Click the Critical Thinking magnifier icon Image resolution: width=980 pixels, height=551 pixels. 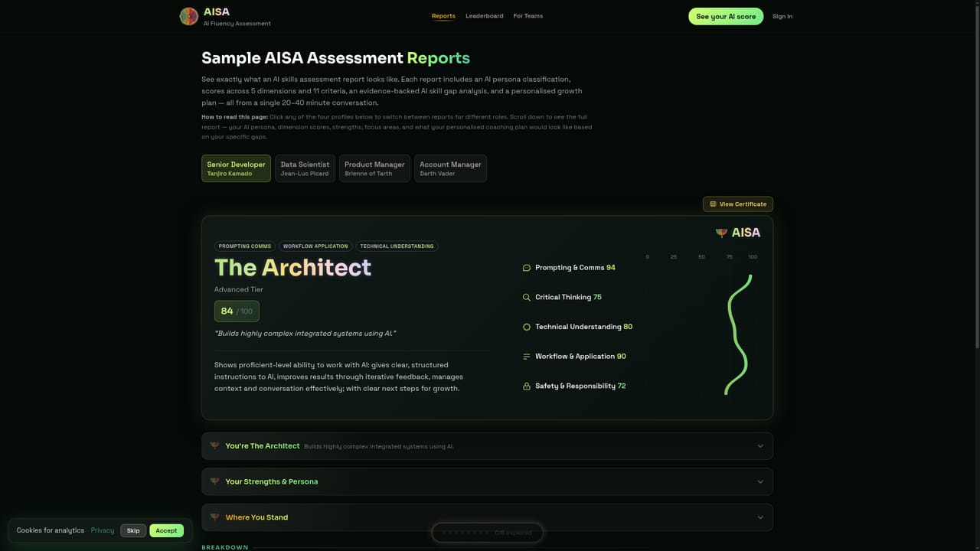point(526,298)
